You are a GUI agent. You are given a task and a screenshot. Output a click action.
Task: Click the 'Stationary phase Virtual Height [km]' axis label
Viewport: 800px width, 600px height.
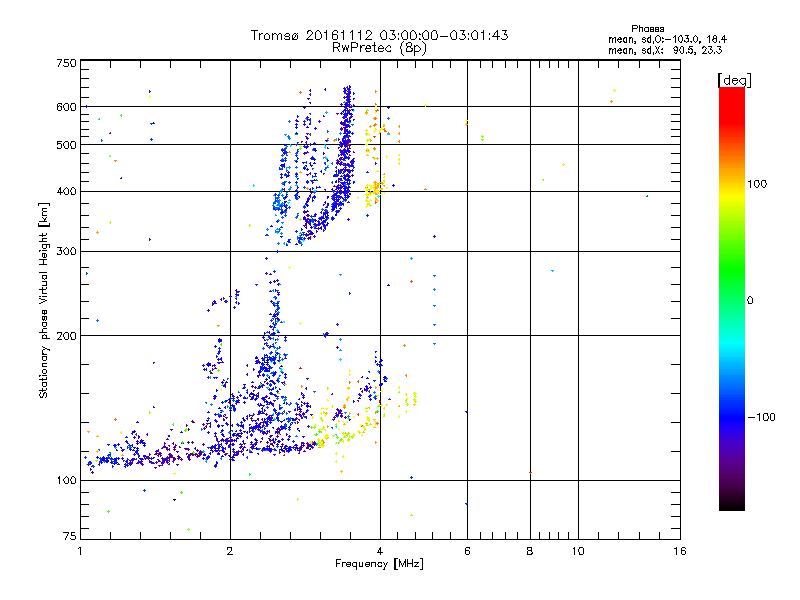click(44, 301)
